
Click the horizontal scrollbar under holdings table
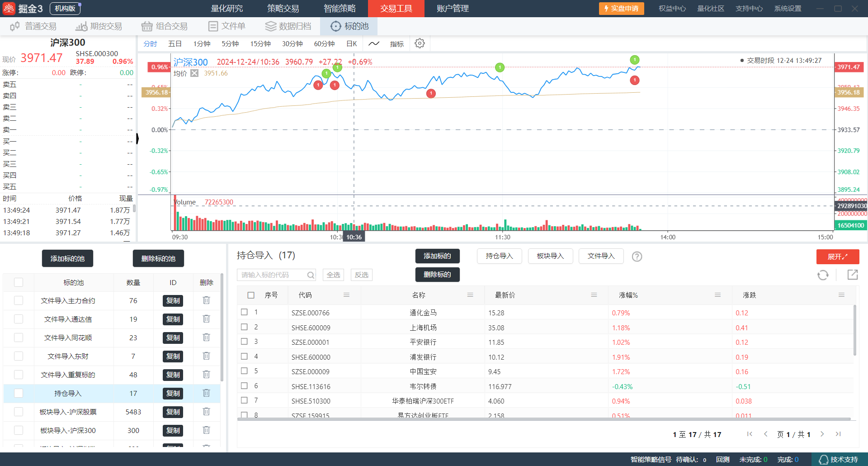(544, 419)
